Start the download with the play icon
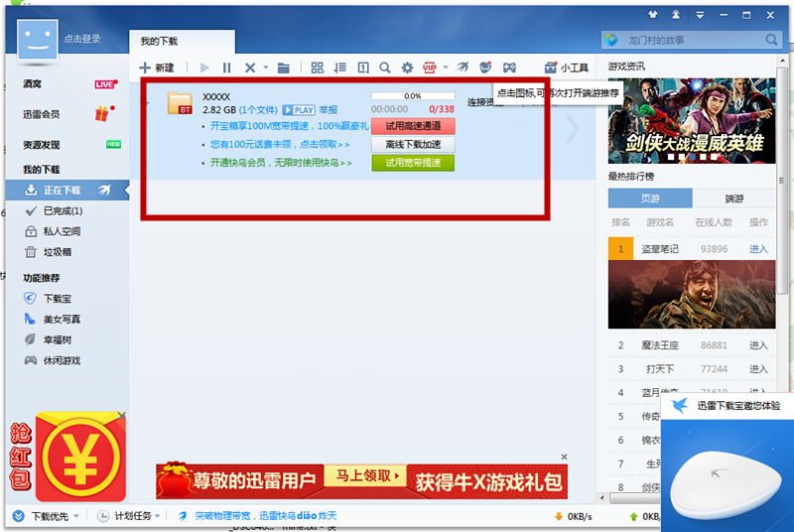The image size is (794, 532). [204, 67]
